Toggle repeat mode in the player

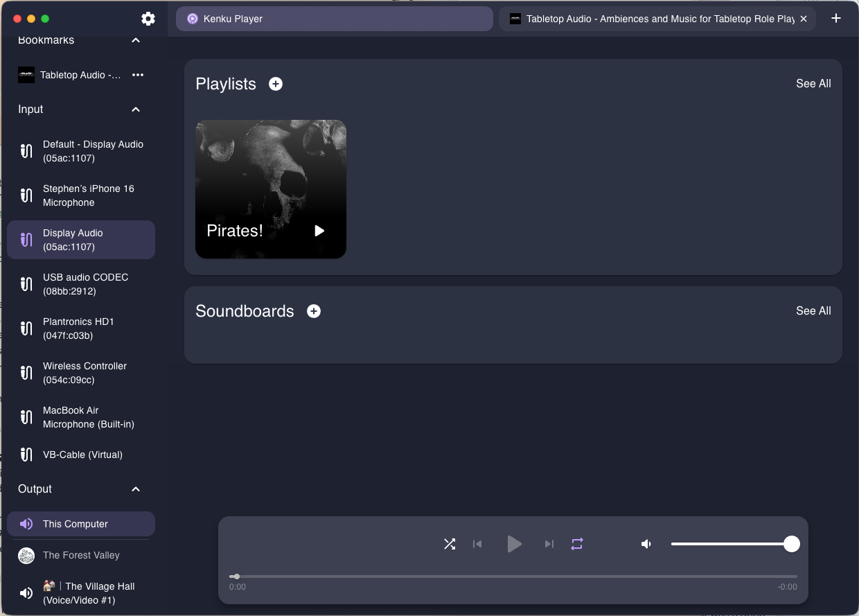coord(577,544)
